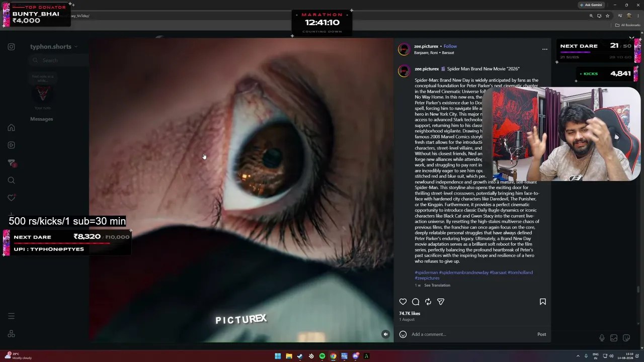This screenshot has width=644, height=362.
Task: Open the Chrome three-dot menu
Action: [x=638, y=16]
